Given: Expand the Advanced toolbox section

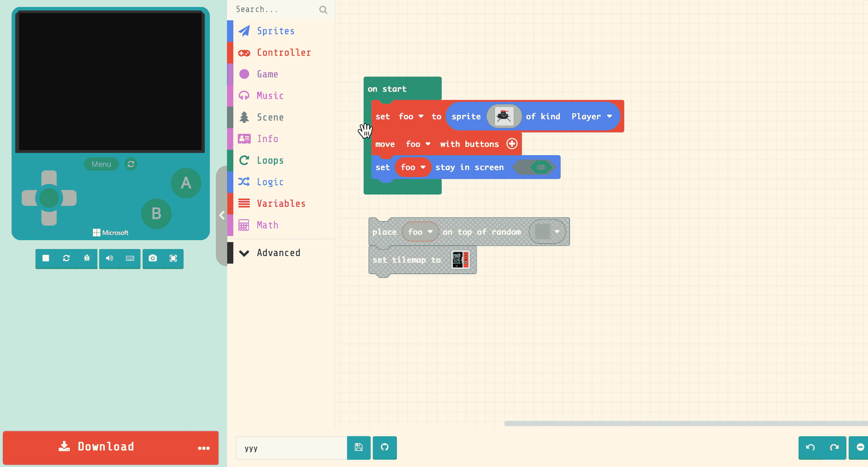Looking at the screenshot, I should (x=278, y=253).
